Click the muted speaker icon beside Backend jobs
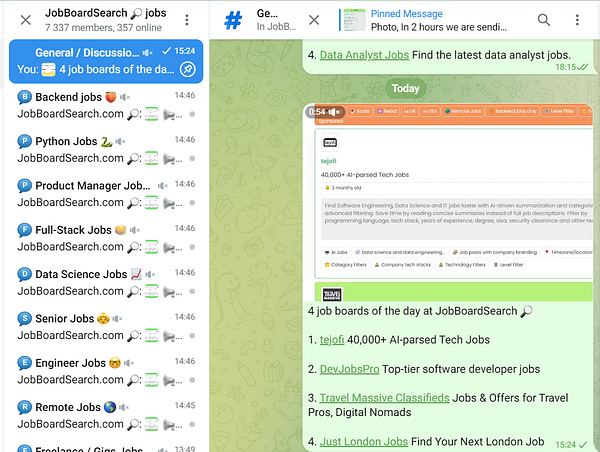600x452 pixels. click(x=125, y=98)
